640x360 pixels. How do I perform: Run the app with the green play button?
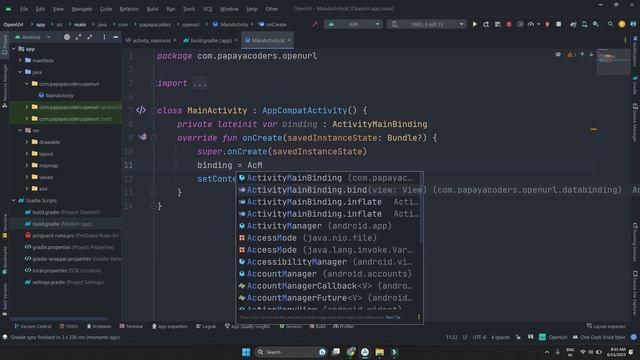pos(474,24)
